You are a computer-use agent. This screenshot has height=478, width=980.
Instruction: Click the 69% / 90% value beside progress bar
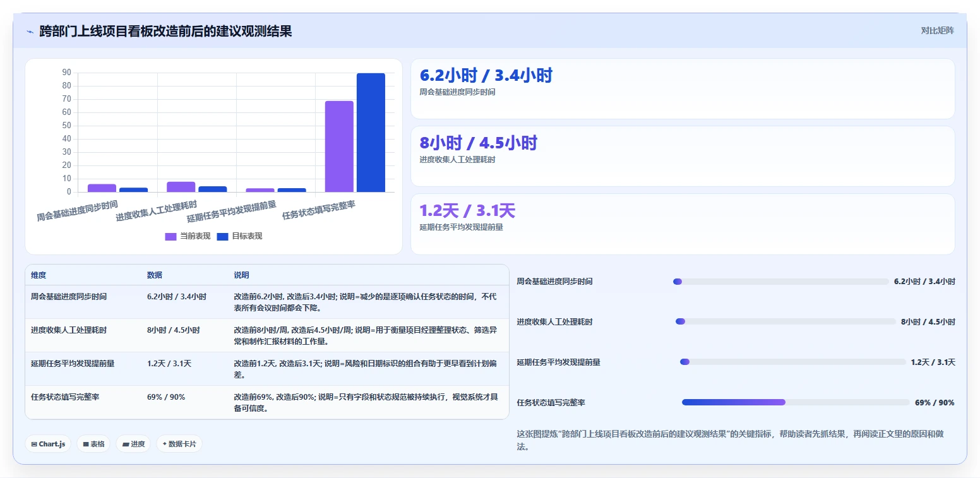tap(935, 402)
